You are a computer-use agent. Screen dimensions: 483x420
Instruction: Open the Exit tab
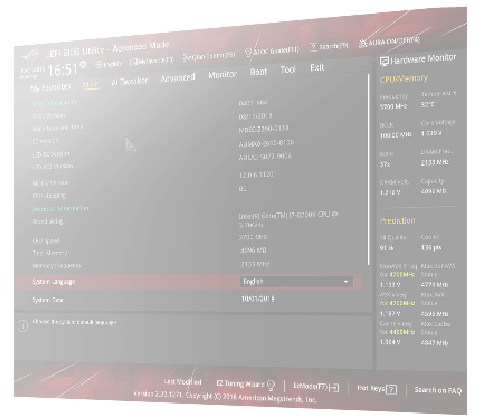[317, 68]
